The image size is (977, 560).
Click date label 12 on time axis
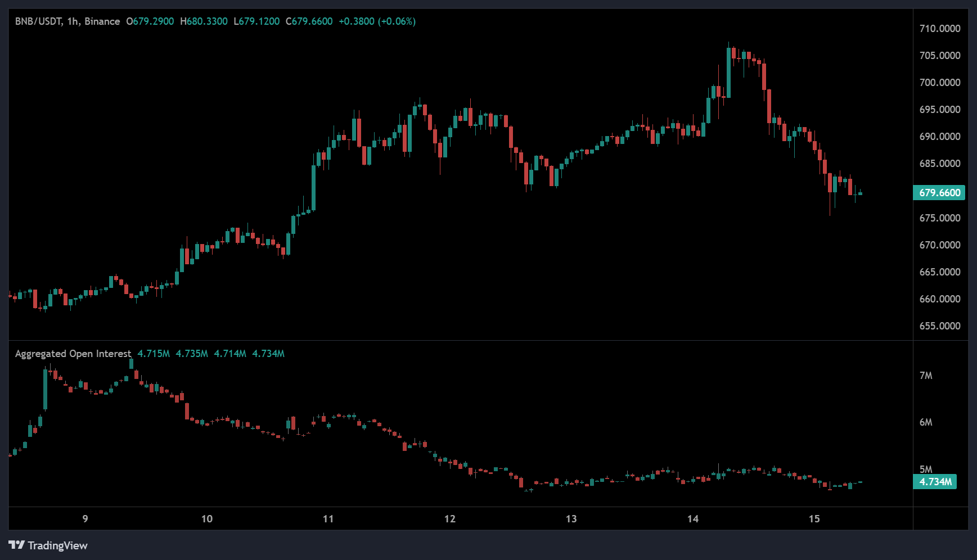tap(450, 518)
